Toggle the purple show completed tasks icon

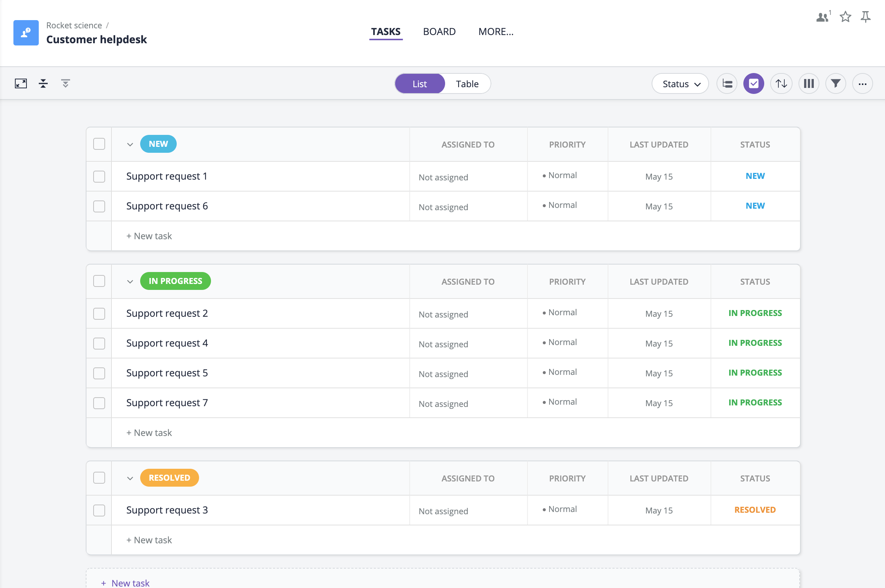(x=754, y=83)
